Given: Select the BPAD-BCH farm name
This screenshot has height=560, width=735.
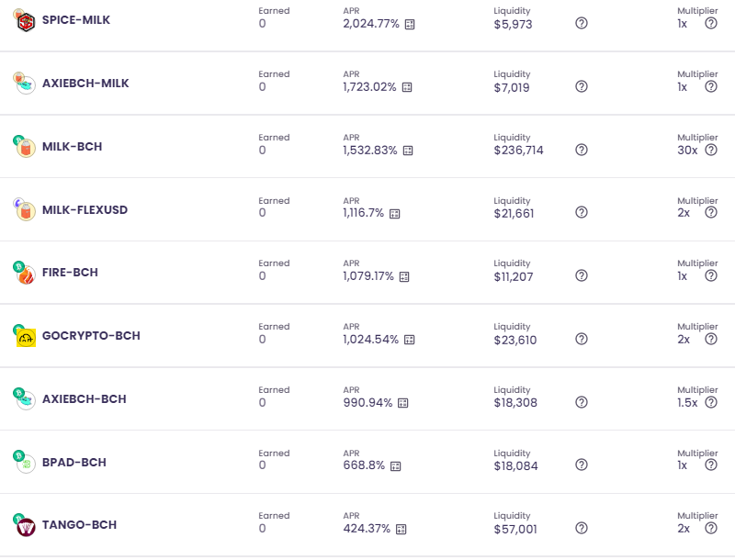Looking at the screenshot, I should pos(74,462).
